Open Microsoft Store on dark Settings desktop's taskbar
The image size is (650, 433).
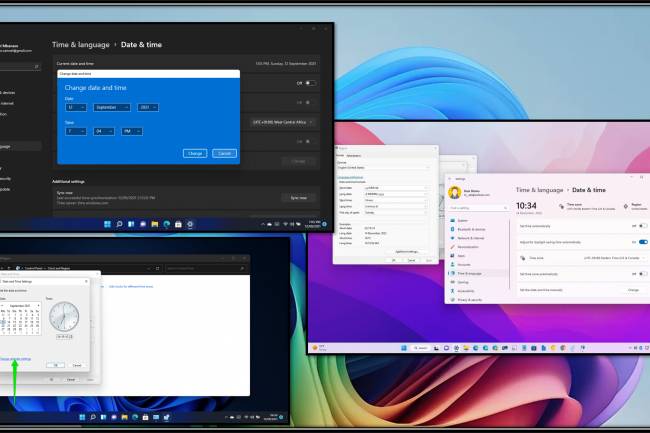pos(178,224)
